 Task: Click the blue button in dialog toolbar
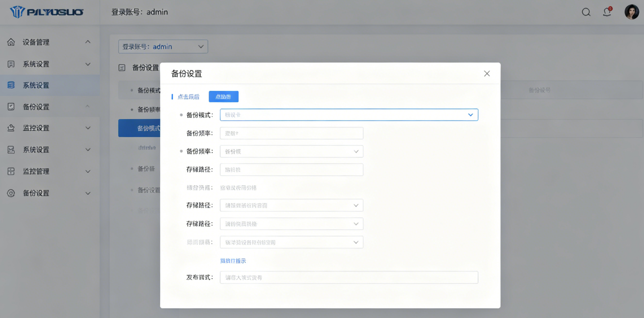click(x=224, y=97)
